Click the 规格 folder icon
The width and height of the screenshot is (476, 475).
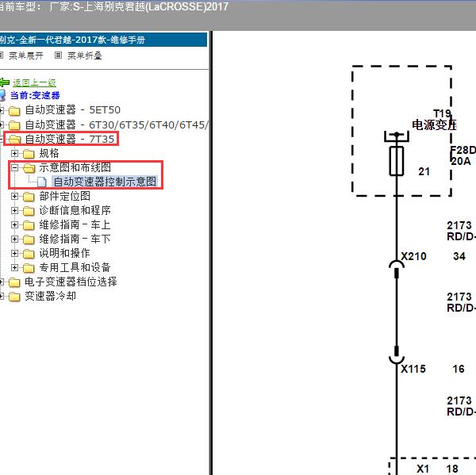29,154
